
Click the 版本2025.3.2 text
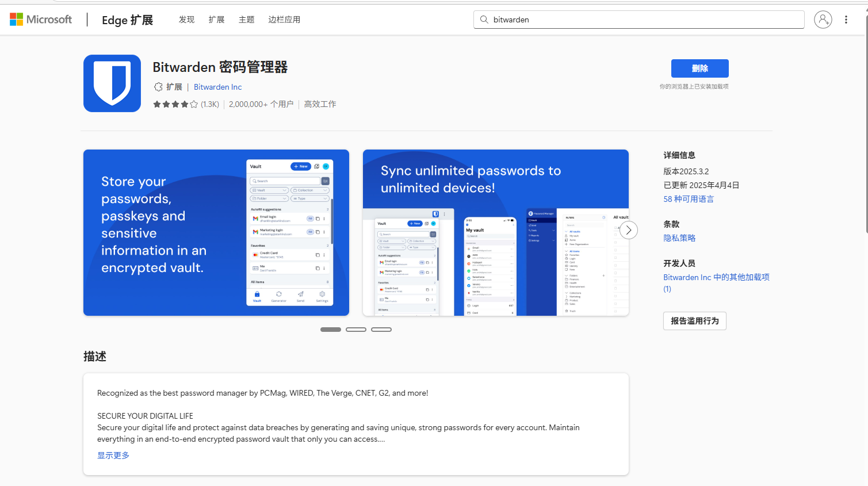coord(686,171)
